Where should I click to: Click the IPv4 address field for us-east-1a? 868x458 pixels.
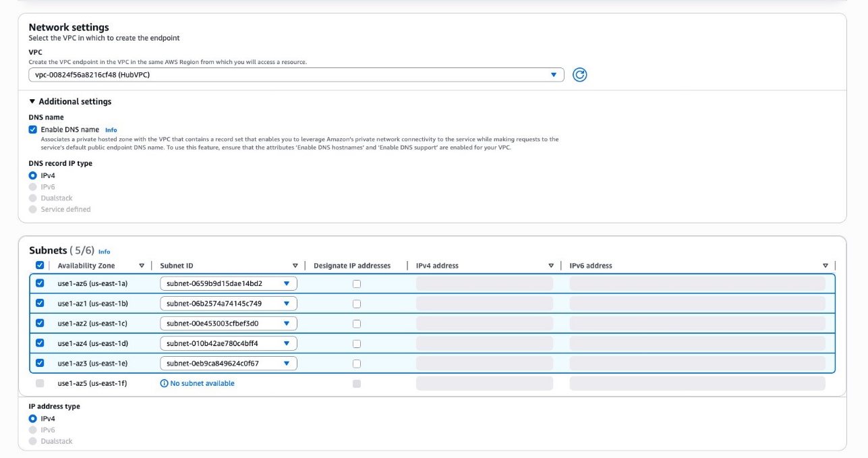tap(484, 284)
